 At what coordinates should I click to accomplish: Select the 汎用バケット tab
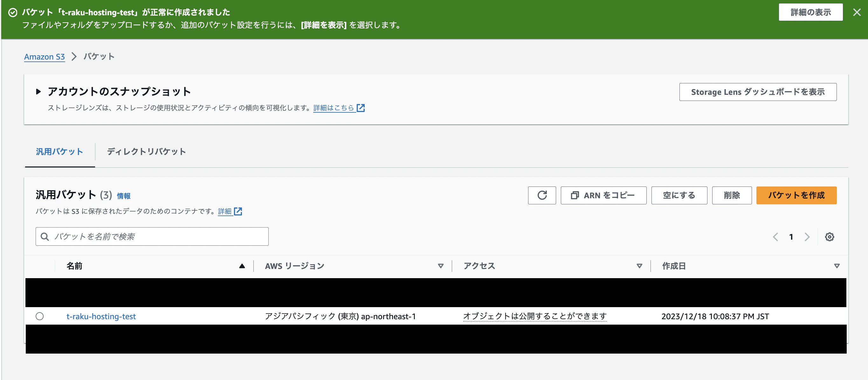coord(59,152)
